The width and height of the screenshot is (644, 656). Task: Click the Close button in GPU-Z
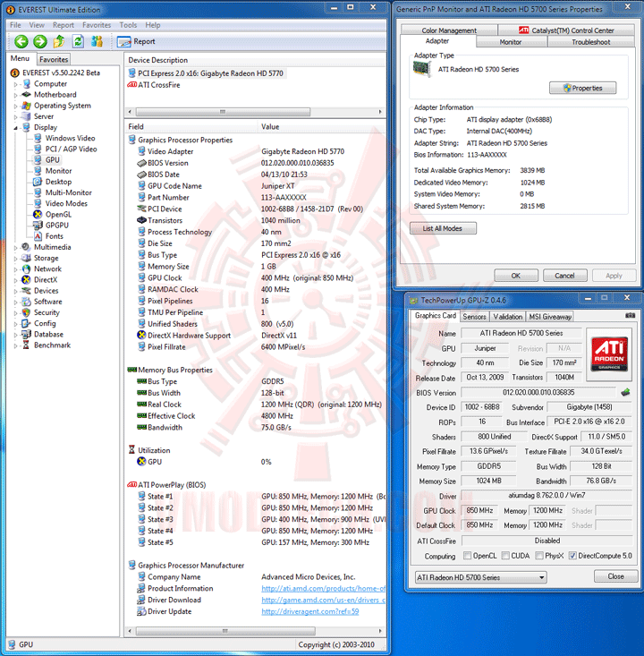tap(615, 576)
